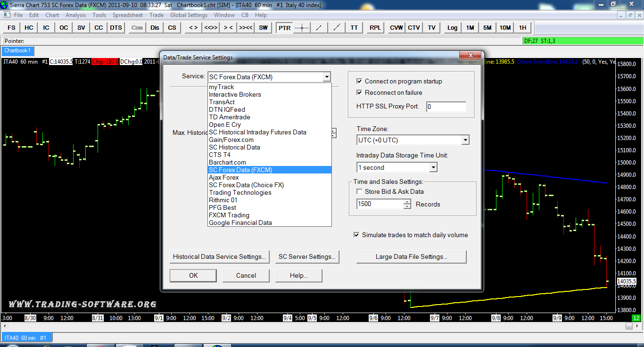Expand the Time Zone dropdown
The image size is (644, 347).
point(465,140)
